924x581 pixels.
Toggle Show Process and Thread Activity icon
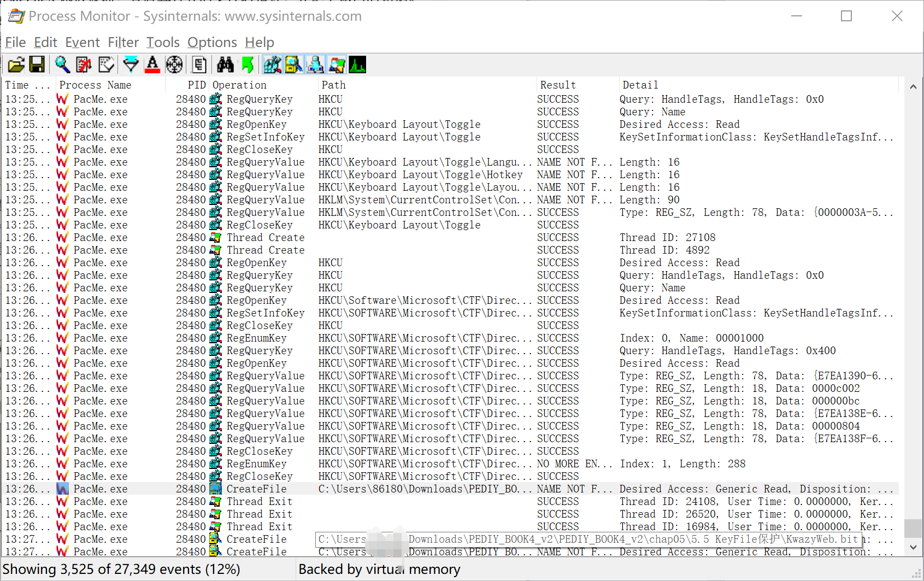pos(337,65)
